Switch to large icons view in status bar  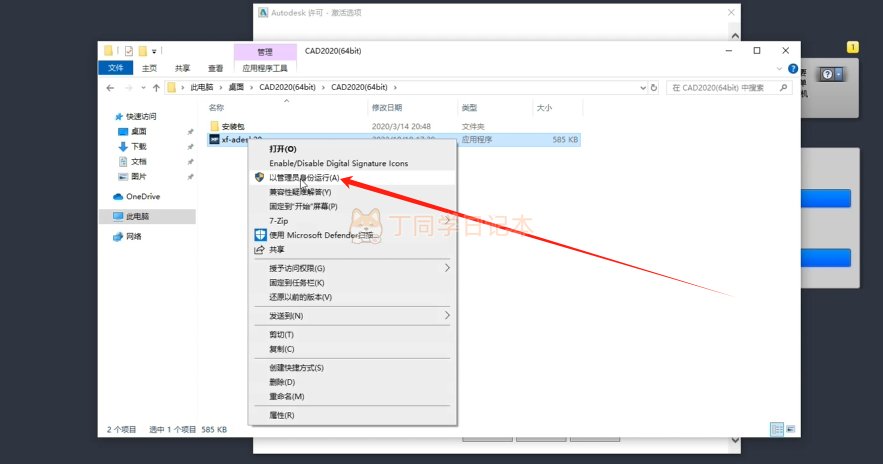(x=791, y=430)
